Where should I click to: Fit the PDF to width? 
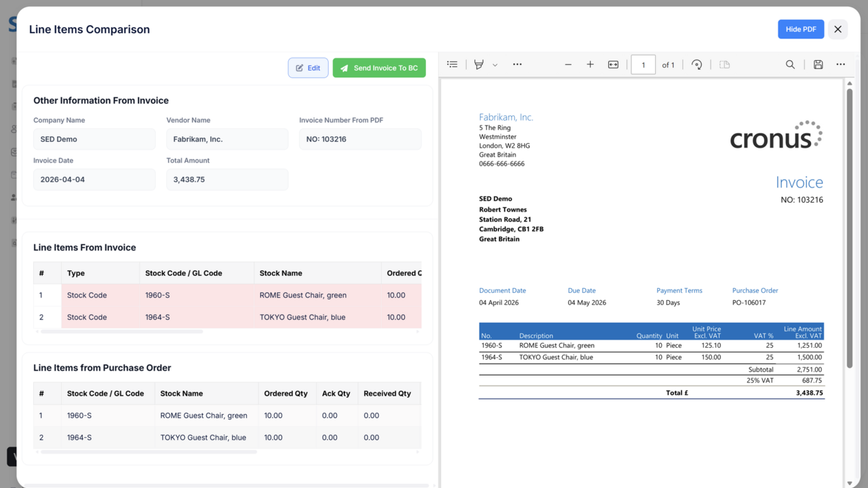[x=613, y=64]
